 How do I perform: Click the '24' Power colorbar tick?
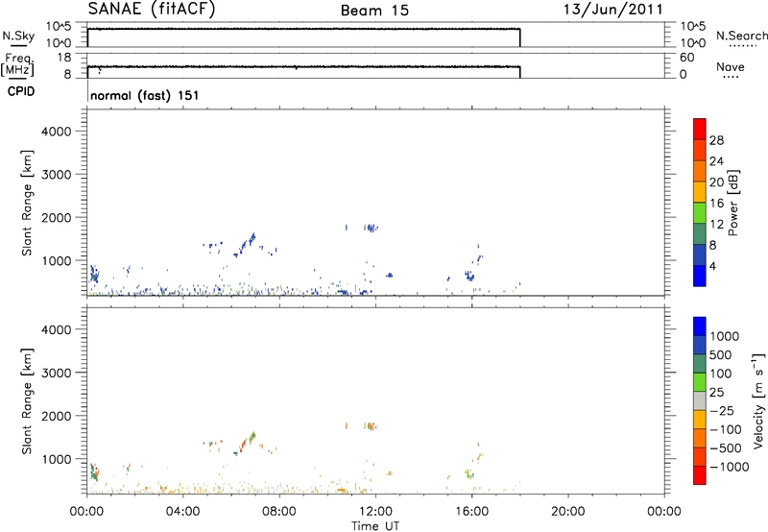click(716, 161)
